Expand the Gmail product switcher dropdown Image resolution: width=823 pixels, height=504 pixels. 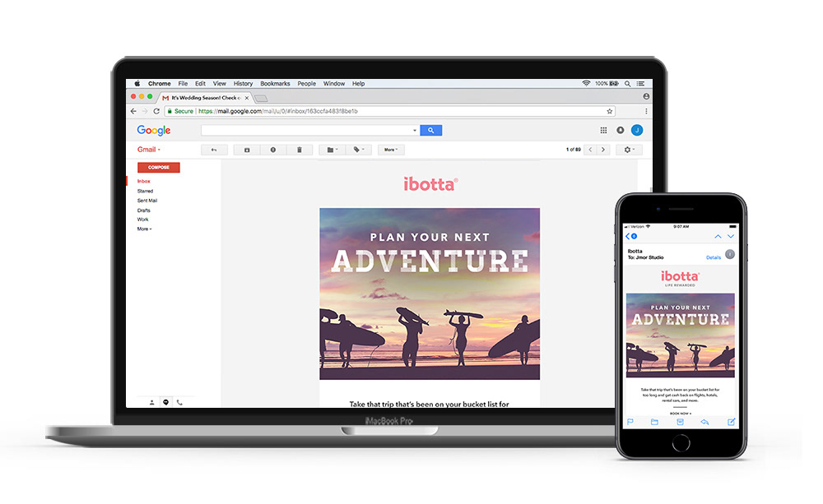coord(148,150)
